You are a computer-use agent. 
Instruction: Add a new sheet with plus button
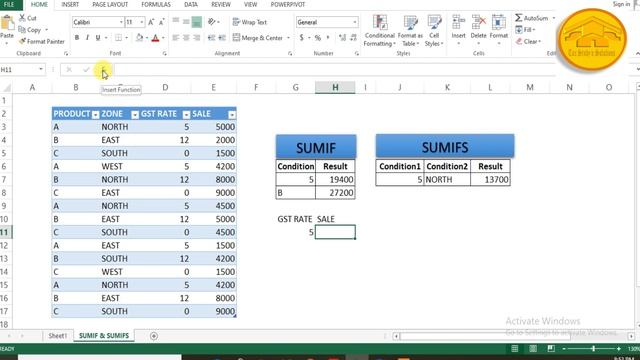click(154, 336)
